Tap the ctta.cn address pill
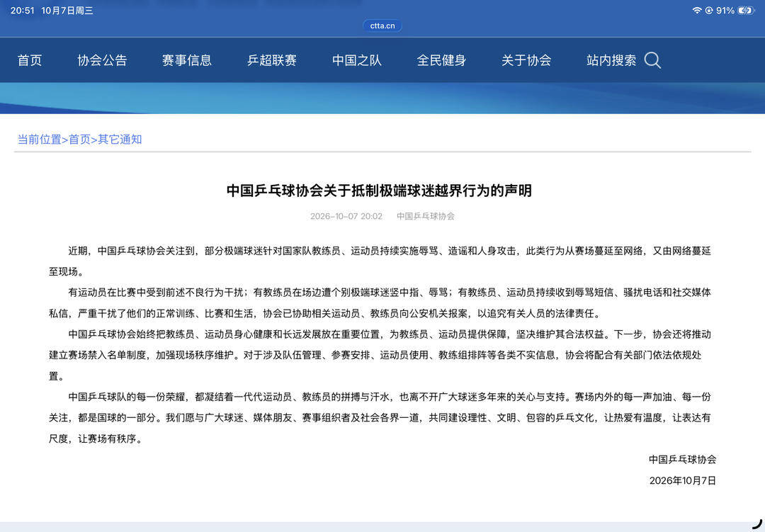The image size is (765, 532). pyautogui.click(x=382, y=26)
